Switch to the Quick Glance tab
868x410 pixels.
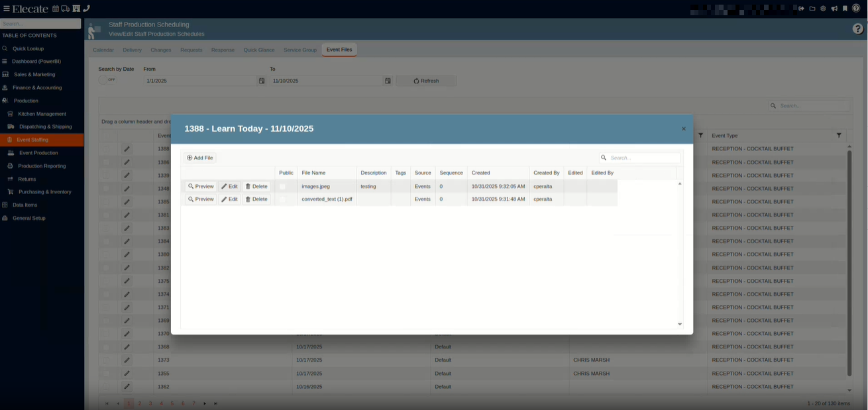pos(258,50)
